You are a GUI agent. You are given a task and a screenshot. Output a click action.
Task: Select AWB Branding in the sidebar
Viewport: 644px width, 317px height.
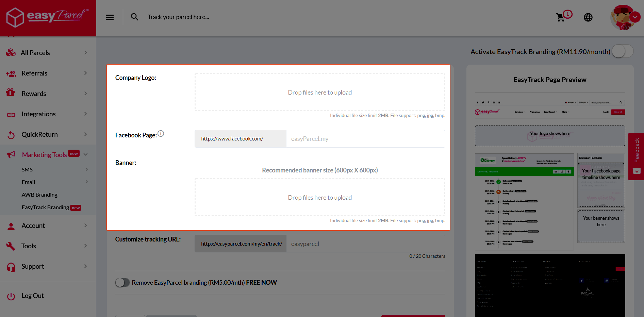click(x=39, y=195)
